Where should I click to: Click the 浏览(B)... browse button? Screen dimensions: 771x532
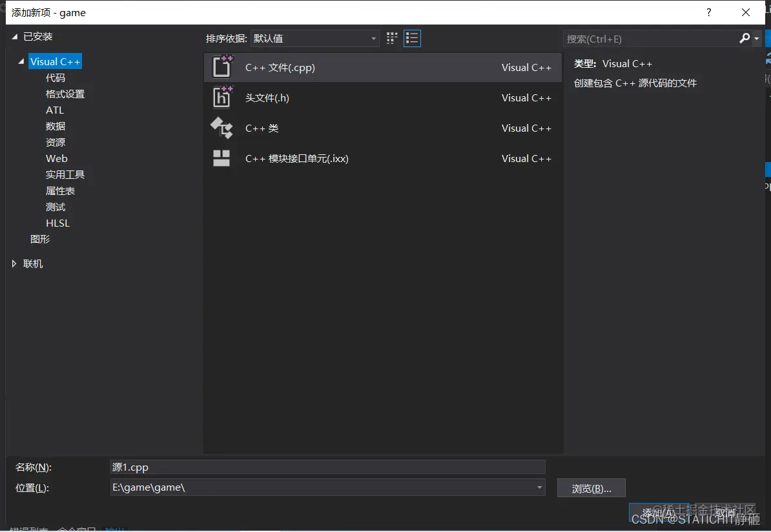(591, 488)
